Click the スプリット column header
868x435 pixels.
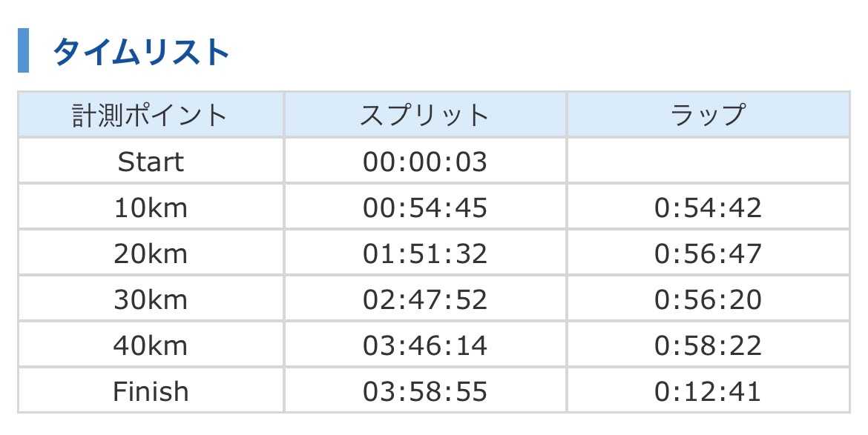click(425, 116)
